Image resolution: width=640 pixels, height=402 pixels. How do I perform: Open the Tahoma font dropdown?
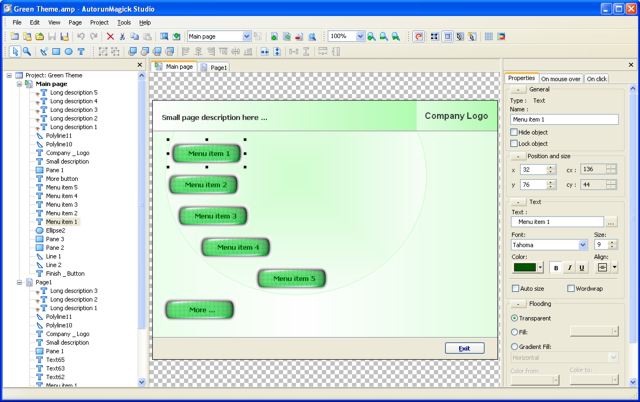[583, 245]
